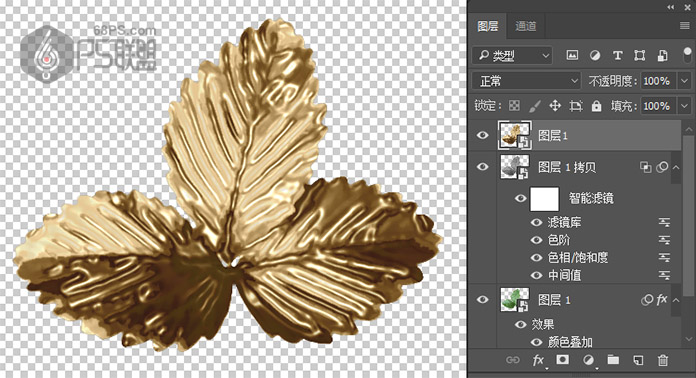The height and width of the screenshot is (378, 696).
Task: Create a new group folder
Action: point(613,360)
